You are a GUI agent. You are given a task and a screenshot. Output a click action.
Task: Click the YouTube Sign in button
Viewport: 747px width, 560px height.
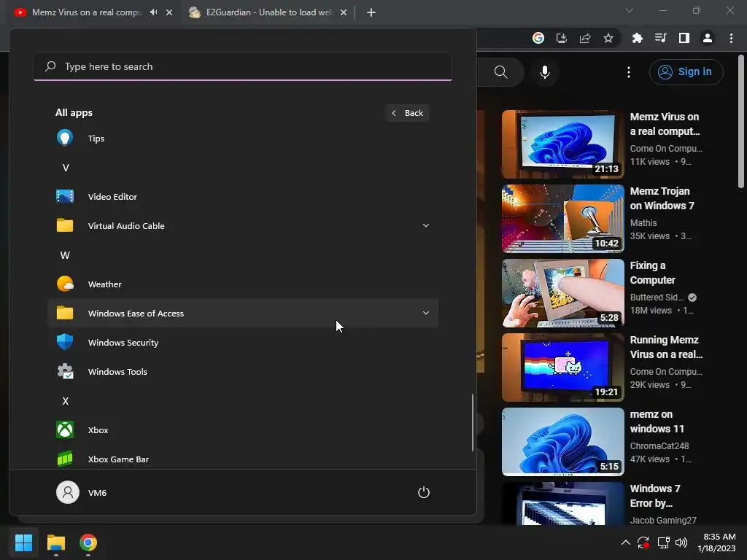click(686, 72)
